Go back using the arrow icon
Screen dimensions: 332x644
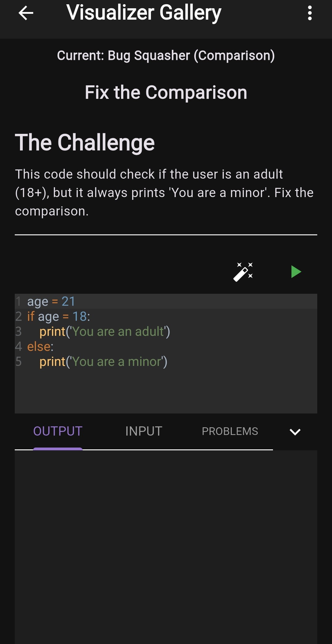(x=26, y=13)
